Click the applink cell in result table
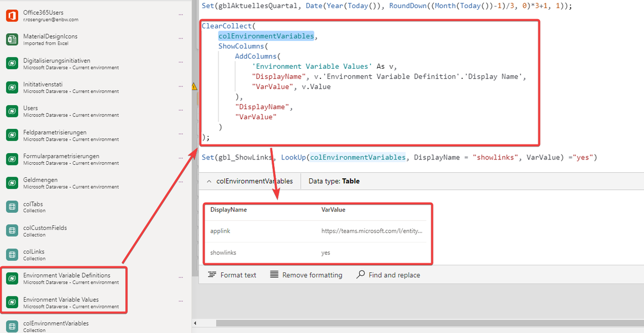 220,231
